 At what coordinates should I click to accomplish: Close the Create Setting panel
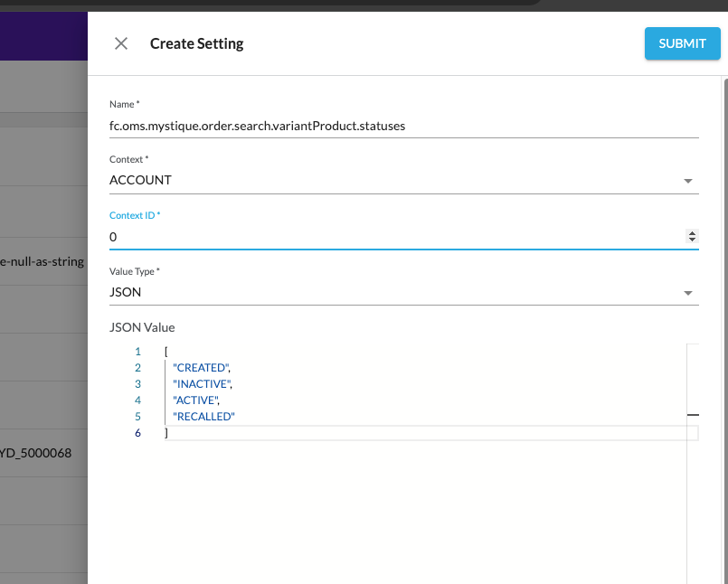121,43
